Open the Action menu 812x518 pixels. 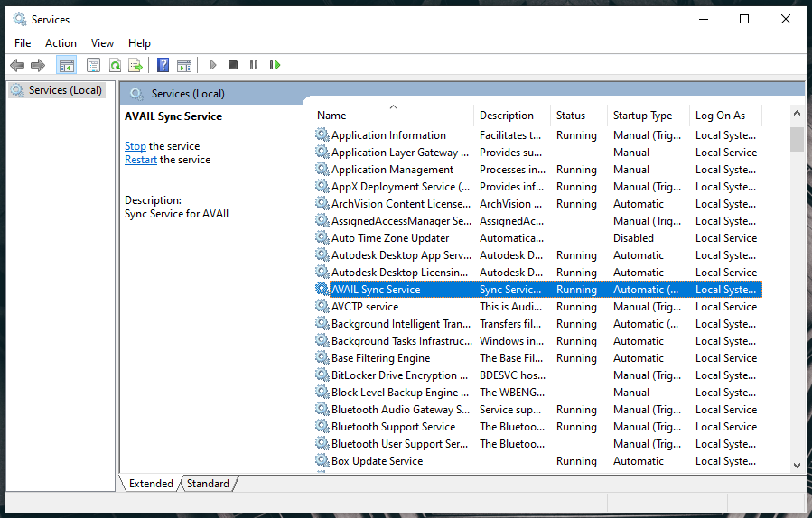point(61,43)
